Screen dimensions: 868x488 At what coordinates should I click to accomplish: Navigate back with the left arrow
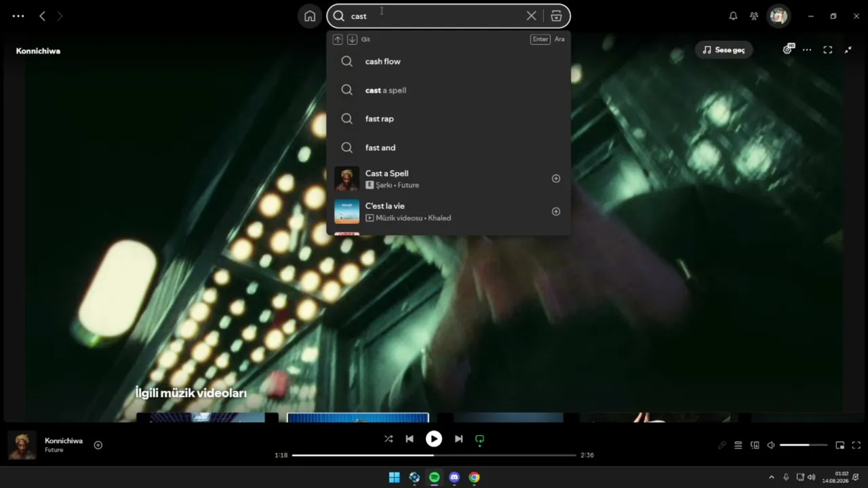click(42, 16)
